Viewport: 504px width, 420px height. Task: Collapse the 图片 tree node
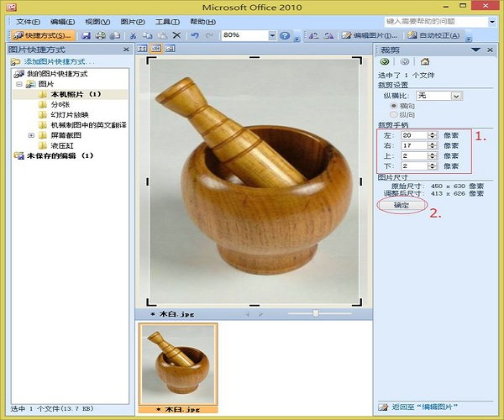tap(19, 85)
